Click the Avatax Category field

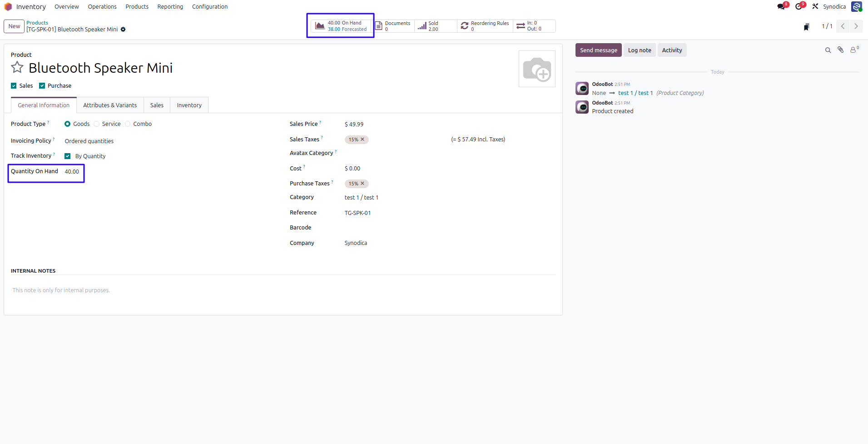[x=450, y=153]
